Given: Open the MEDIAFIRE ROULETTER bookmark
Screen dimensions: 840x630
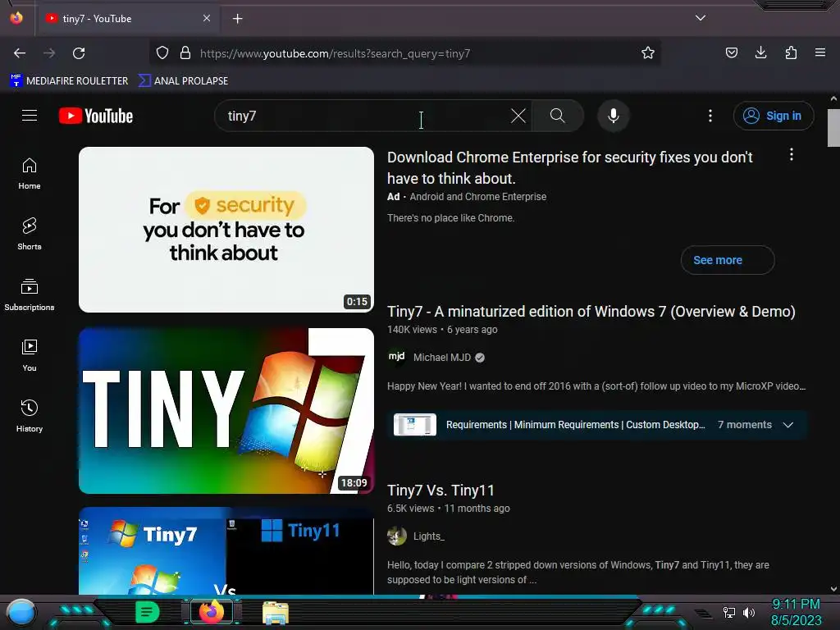Looking at the screenshot, I should tap(69, 81).
